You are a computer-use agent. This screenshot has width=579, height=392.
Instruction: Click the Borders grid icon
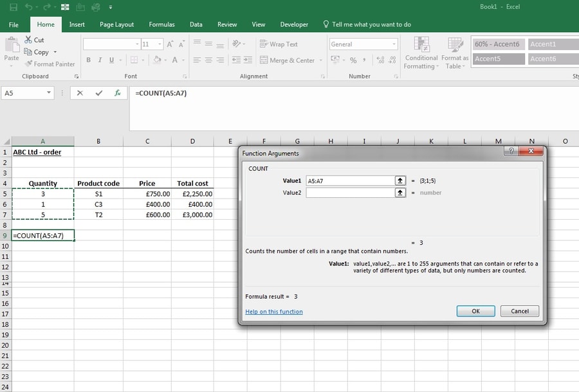click(134, 60)
